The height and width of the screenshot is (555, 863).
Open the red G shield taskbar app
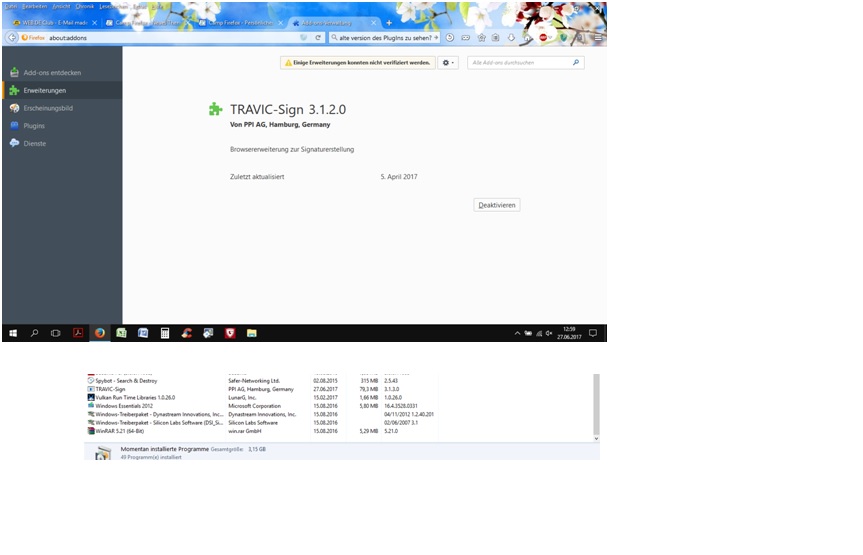[x=230, y=333]
